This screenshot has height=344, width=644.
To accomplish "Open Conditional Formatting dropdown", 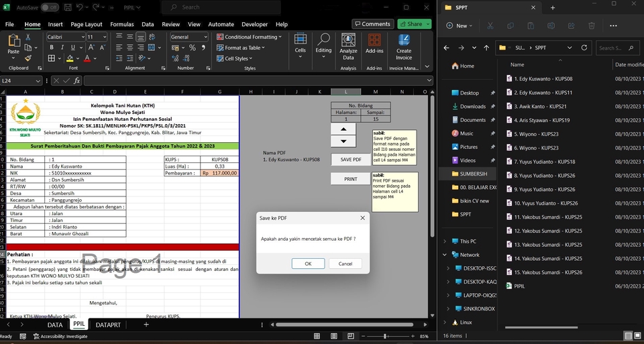I will 249,37.
